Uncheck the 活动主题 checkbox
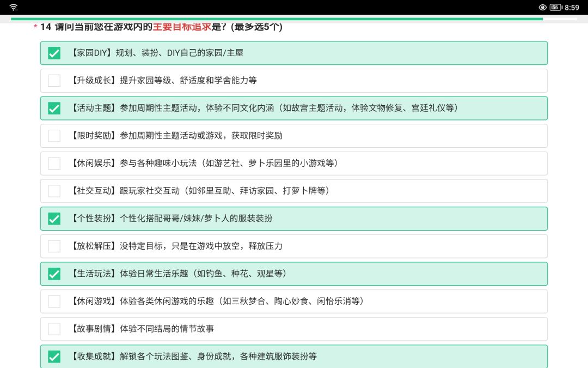588x368 pixels. click(54, 108)
